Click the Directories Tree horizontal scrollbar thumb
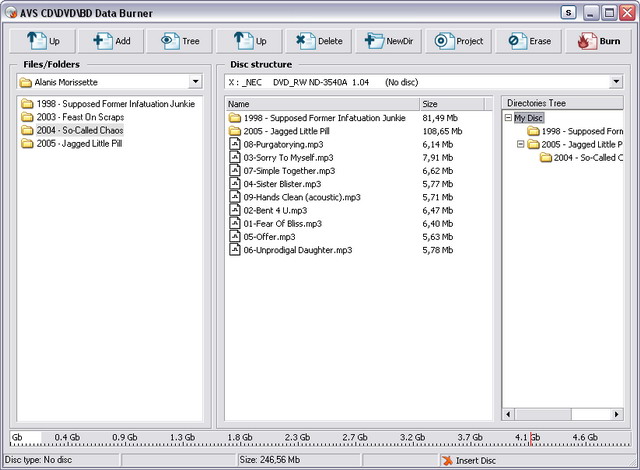 (x=543, y=415)
